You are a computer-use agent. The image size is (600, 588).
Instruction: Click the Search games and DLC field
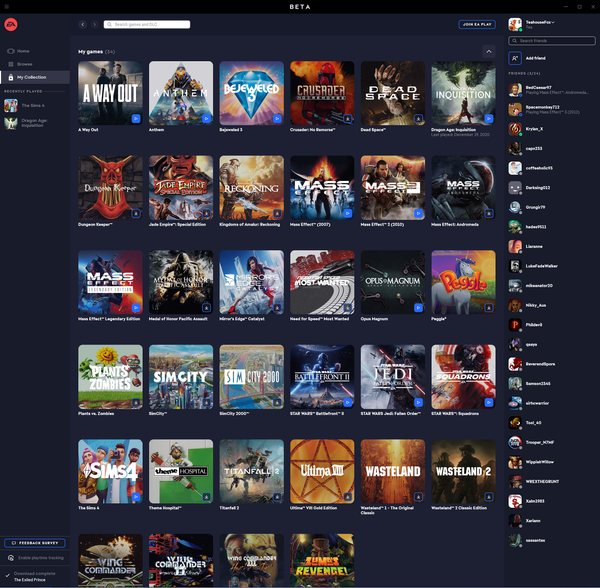coord(147,24)
